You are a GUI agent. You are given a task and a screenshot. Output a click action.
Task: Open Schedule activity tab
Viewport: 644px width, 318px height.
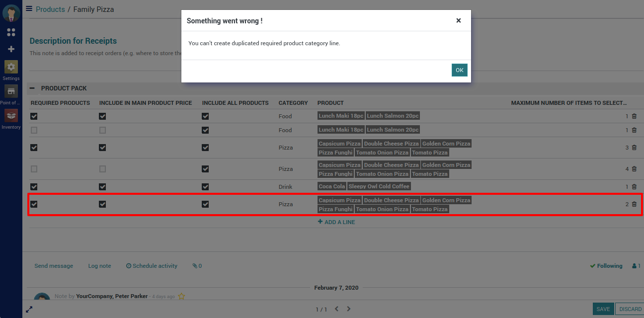pyautogui.click(x=152, y=266)
